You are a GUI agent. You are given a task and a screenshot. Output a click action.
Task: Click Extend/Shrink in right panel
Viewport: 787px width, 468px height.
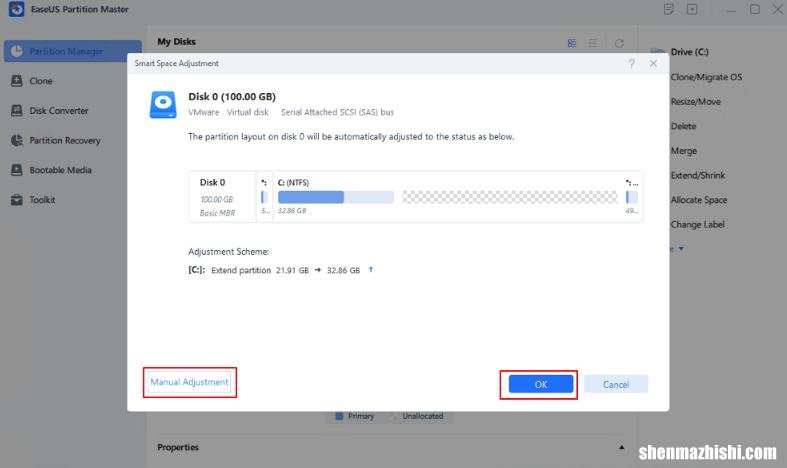[698, 175]
